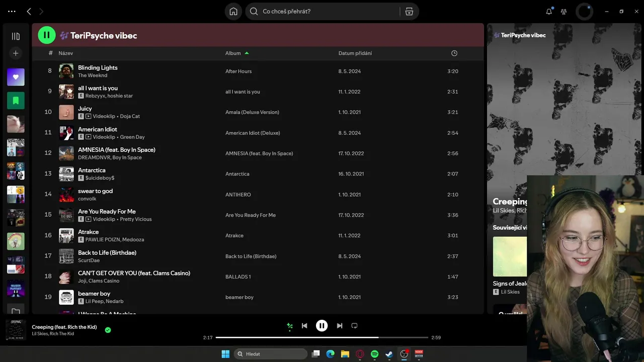Click the Hledat taskbar search box
This screenshot has width=644, height=362.
[x=271, y=354]
